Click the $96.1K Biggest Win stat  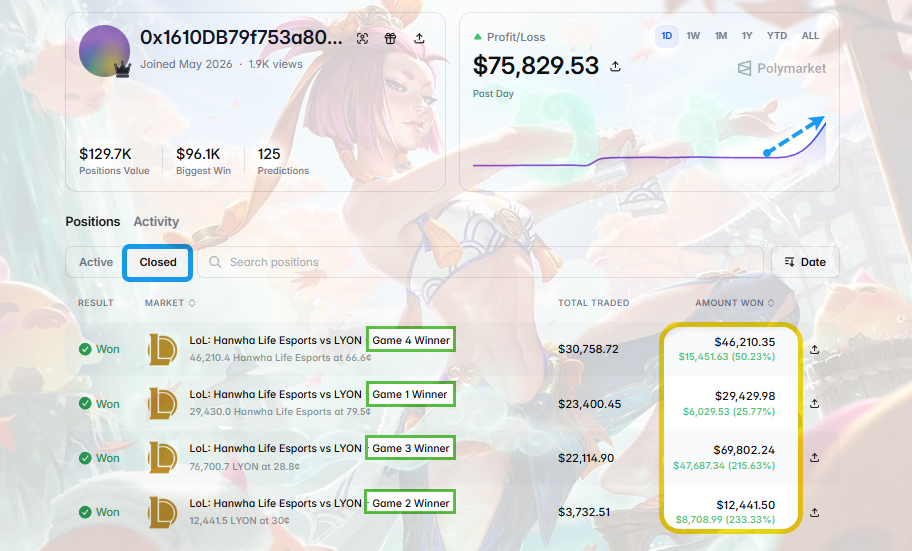(203, 161)
